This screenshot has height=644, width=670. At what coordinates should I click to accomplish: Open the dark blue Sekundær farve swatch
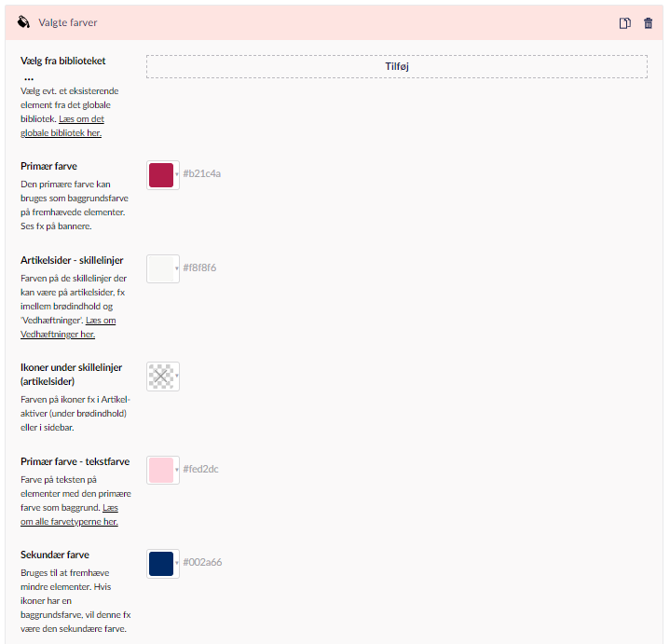tap(161, 563)
